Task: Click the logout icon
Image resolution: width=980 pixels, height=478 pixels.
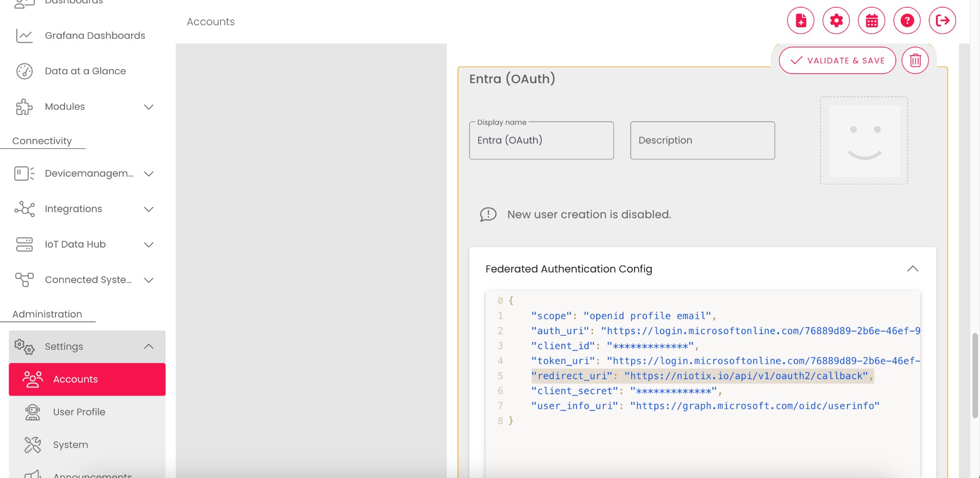Action: coord(942,20)
